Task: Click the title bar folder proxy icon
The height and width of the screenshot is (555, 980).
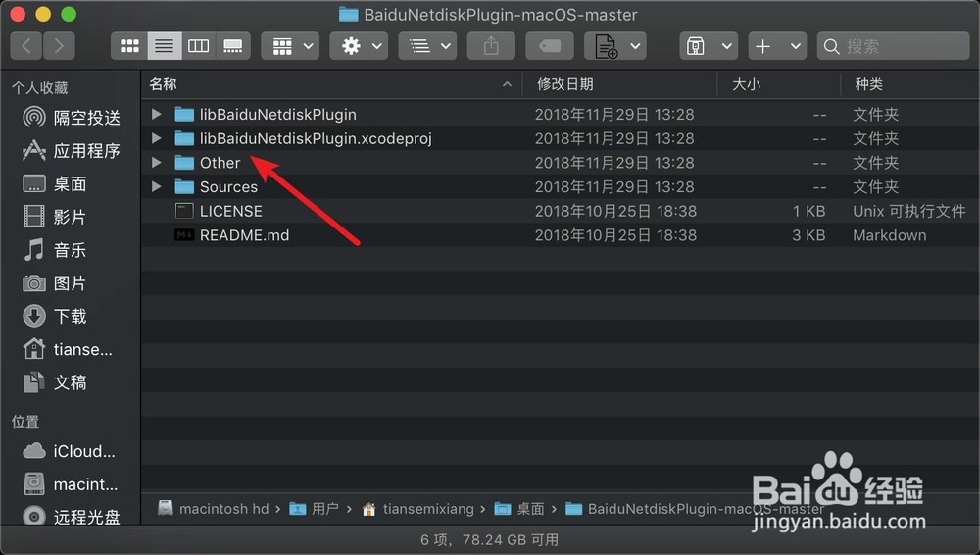Action: 348,15
